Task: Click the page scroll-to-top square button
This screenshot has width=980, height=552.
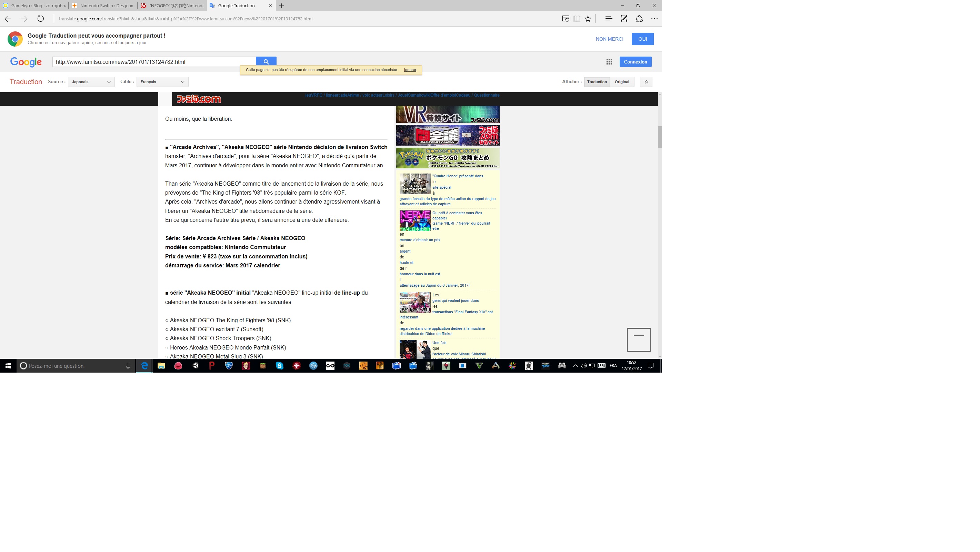Action: pos(639,339)
